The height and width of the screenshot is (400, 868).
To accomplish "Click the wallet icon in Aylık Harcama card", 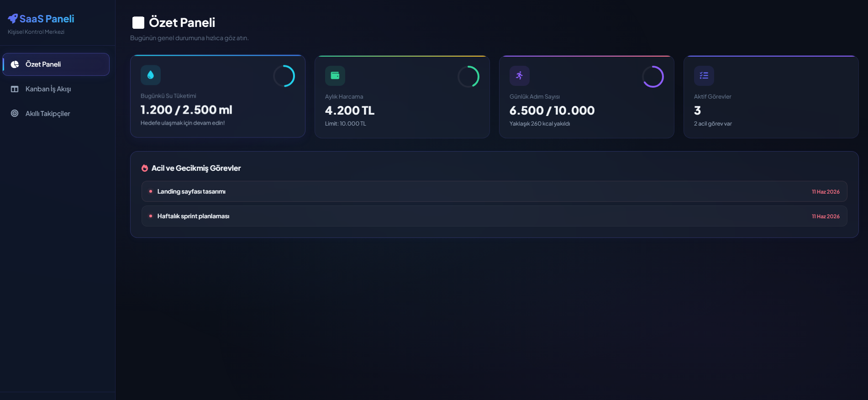I will pos(335,76).
